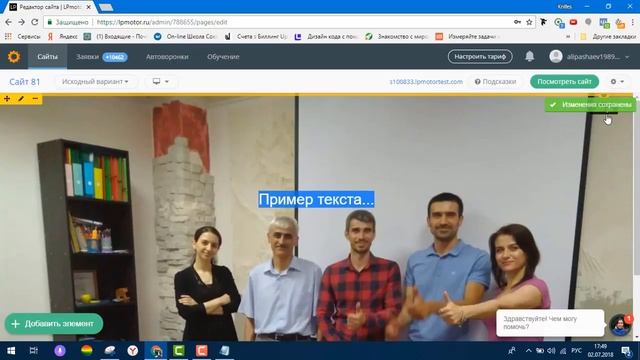Open the notifications bell
Image resolution: width=640 pixels, height=360 pixels.
coord(529,56)
